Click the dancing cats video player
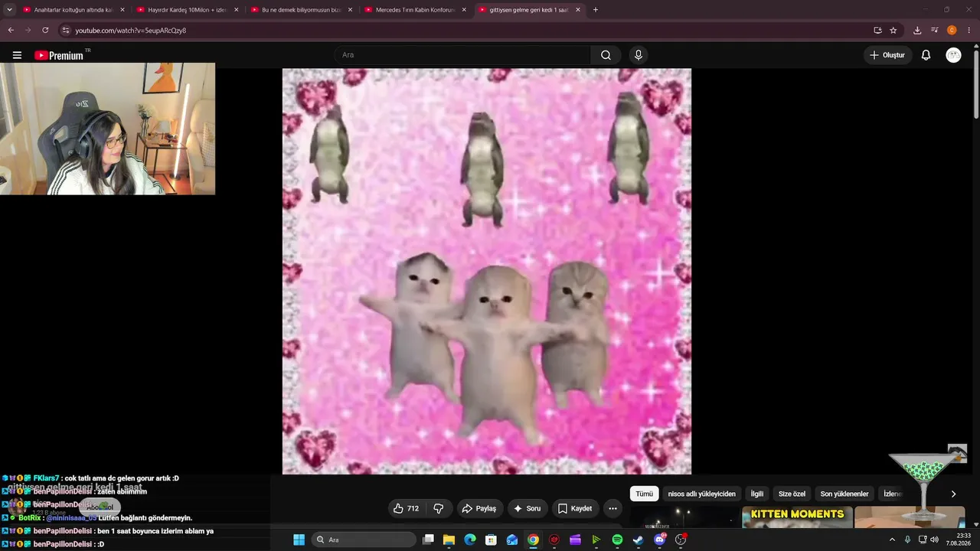The height and width of the screenshot is (551, 980). pyautogui.click(x=487, y=272)
